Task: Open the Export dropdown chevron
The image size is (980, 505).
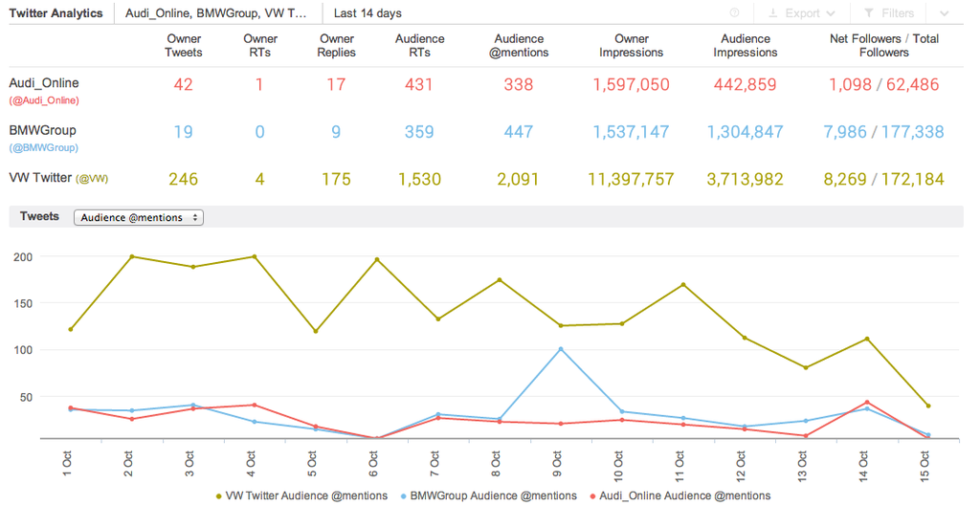Action: pos(831,13)
